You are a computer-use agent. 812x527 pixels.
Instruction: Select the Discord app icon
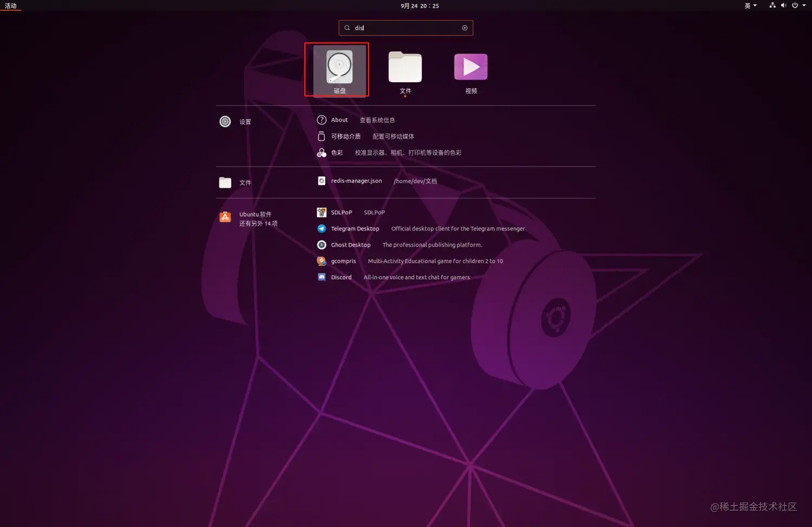pyautogui.click(x=322, y=277)
